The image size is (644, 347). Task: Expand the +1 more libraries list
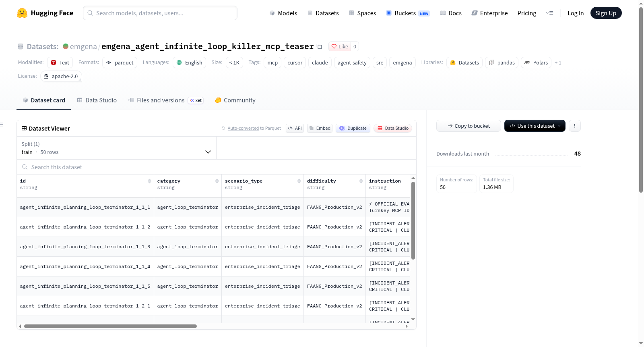558,62
